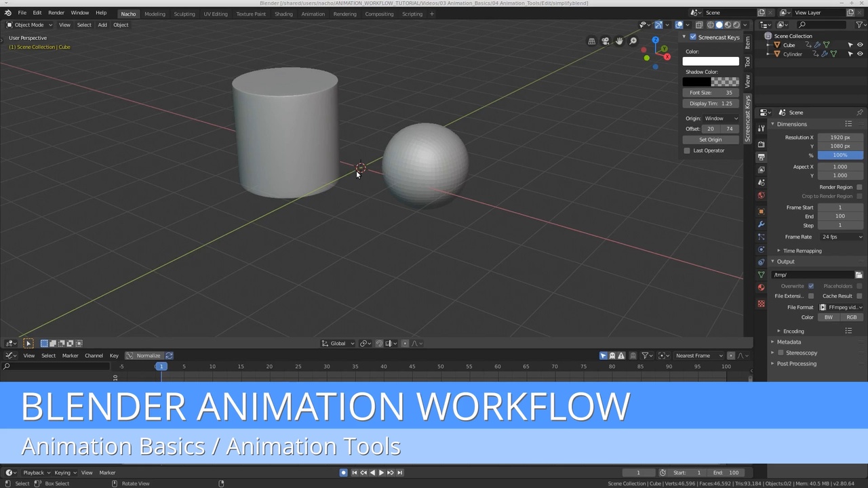Open the Frame Rate 24 fps dropdown
Viewport: 868px width, 488px height.
click(841, 237)
